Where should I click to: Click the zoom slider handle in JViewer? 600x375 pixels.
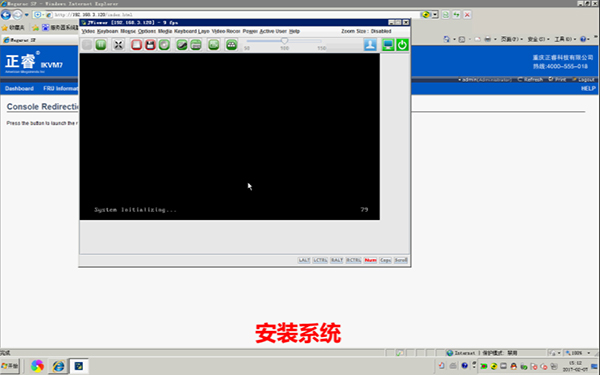tap(284, 41)
